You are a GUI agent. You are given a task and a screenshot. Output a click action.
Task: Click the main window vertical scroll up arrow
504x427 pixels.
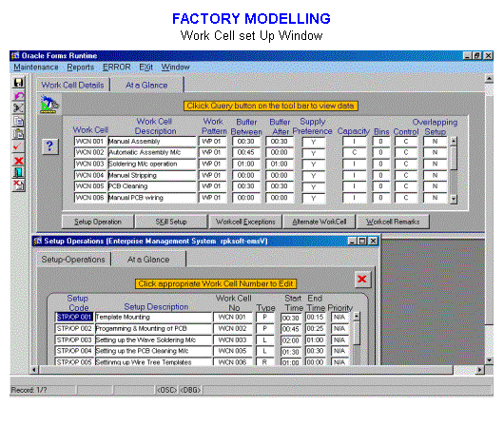489,79
